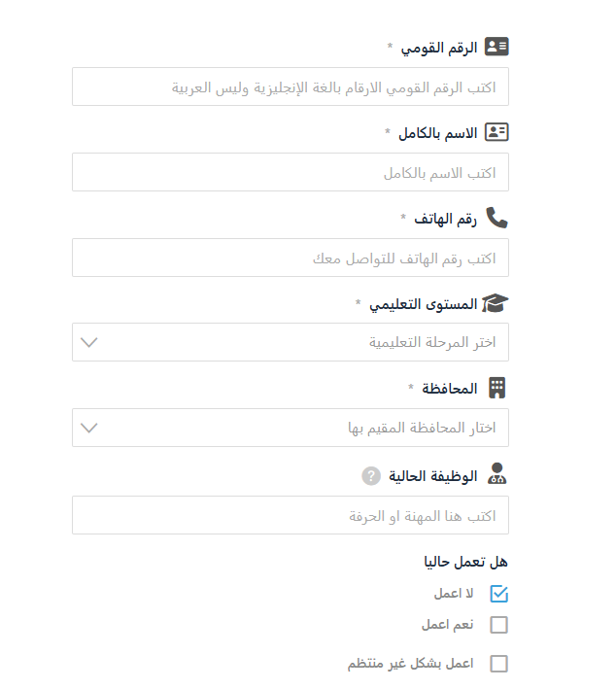Check the 'نعم اعمل' checkbox
616x689 pixels.
[x=499, y=625]
